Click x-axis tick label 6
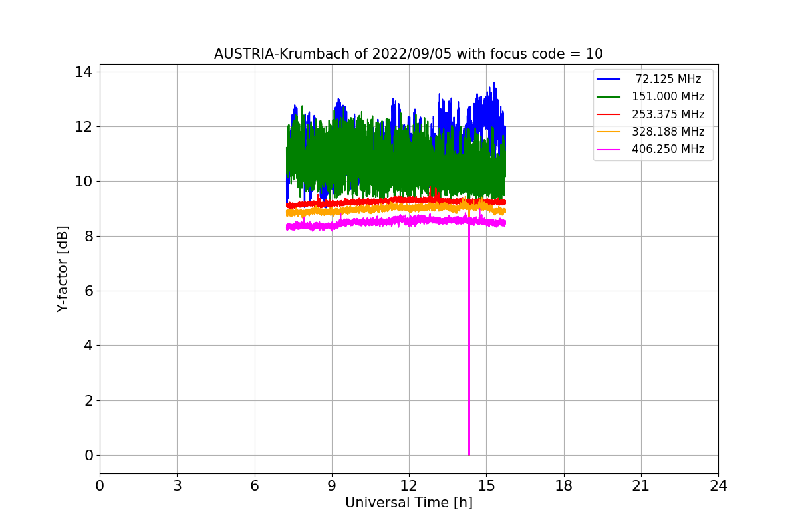The width and height of the screenshot is (798, 532). point(255,485)
